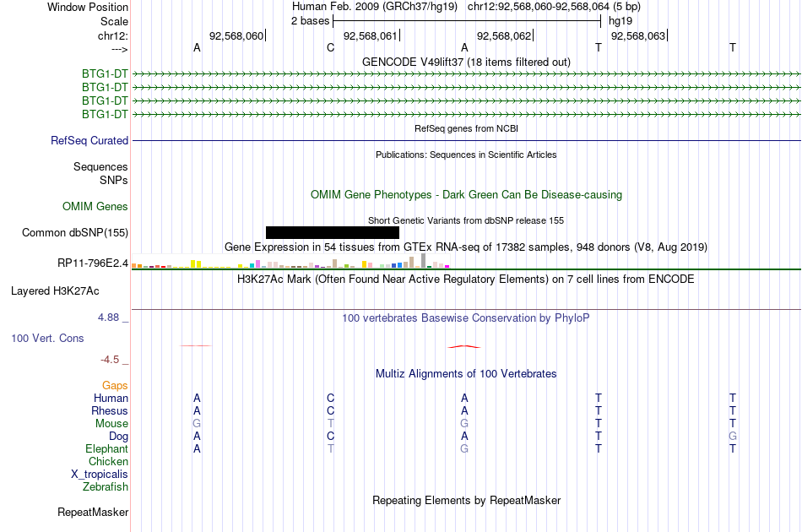Click the "RepeatMasker" track label
The width and height of the screenshot is (802, 532).
click(93, 512)
